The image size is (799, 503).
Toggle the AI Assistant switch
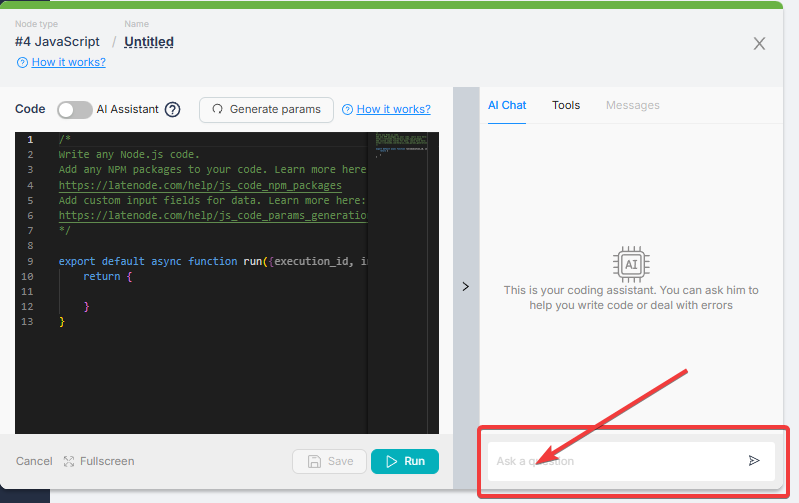coord(74,110)
